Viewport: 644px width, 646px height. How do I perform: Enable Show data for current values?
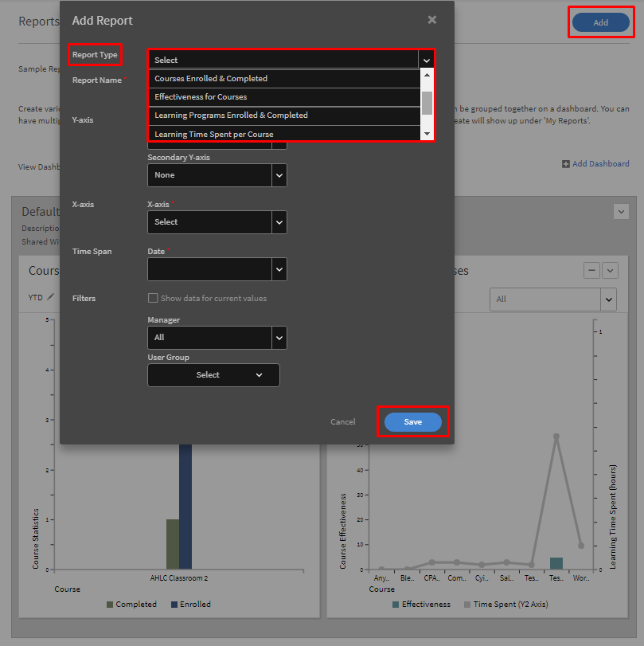click(x=153, y=299)
